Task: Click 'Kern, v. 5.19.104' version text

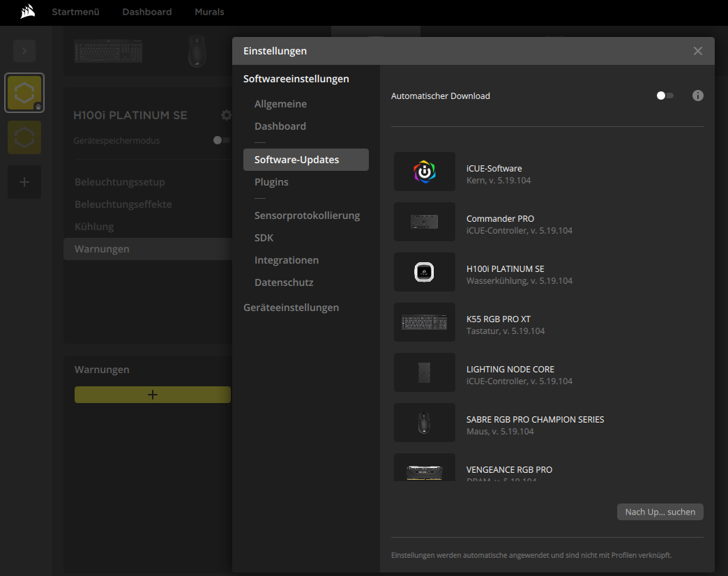Action: pos(498,181)
